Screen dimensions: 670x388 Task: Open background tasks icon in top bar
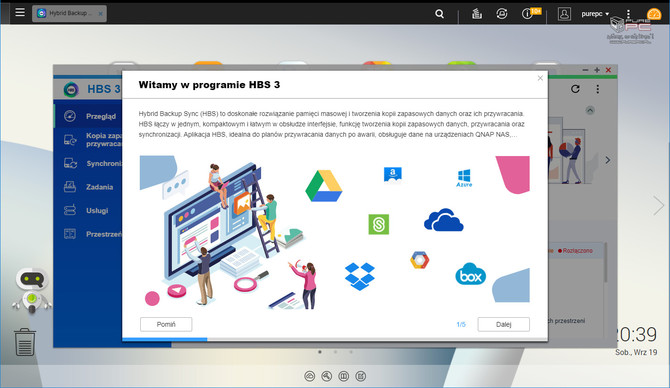coord(477,14)
